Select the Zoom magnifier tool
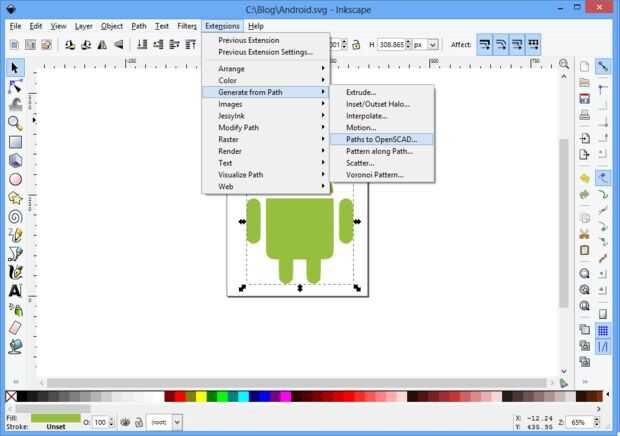620x436 pixels. point(15,123)
